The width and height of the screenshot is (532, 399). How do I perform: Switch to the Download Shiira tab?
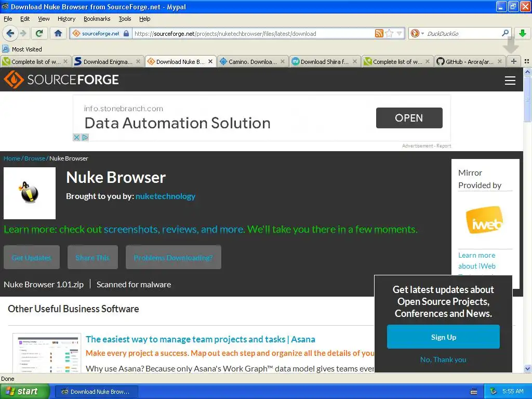[324, 61]
